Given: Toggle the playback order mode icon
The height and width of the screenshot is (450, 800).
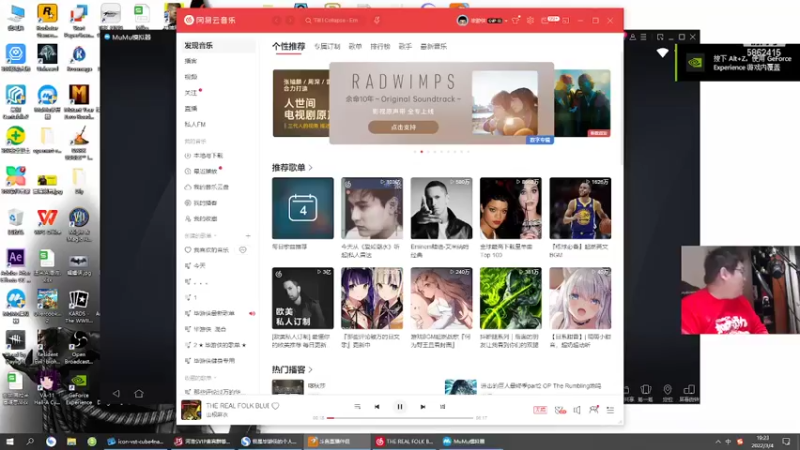Looking at the screenshot, I should click(357, 407).
